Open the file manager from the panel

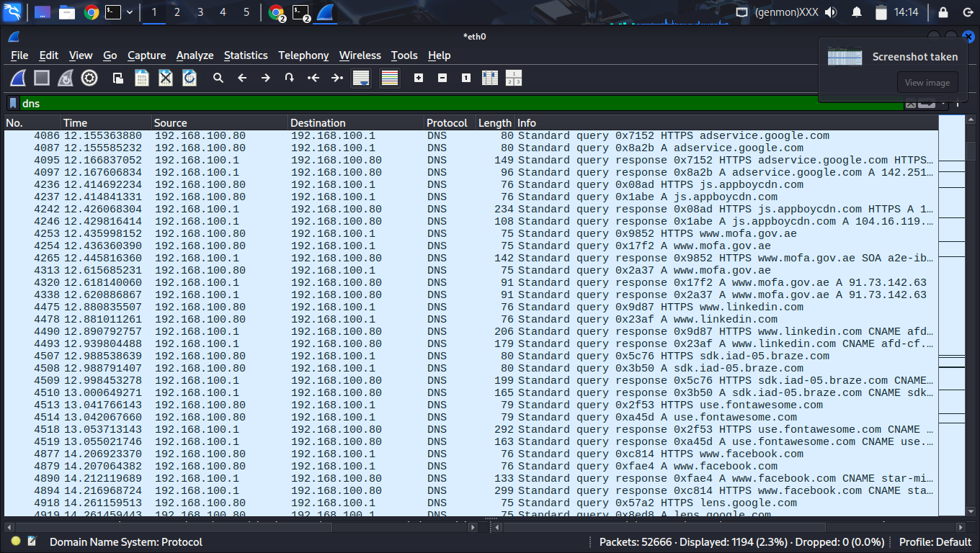pyautogui.click(x=67, y=12)
